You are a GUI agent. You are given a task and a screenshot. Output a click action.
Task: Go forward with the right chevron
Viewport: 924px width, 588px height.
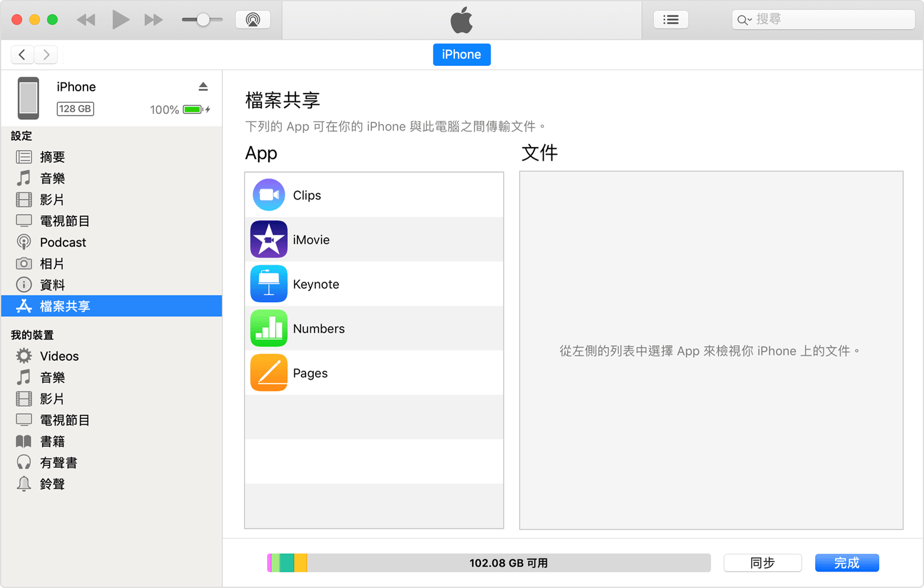(x=46, y=55)
